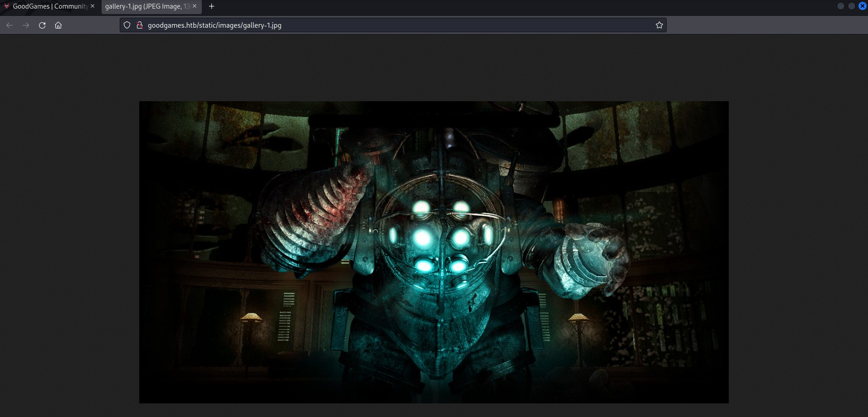Focus the address bar showing the goodgames.htb URL
This screenshot has height=417, width=868.
point(363,25)
